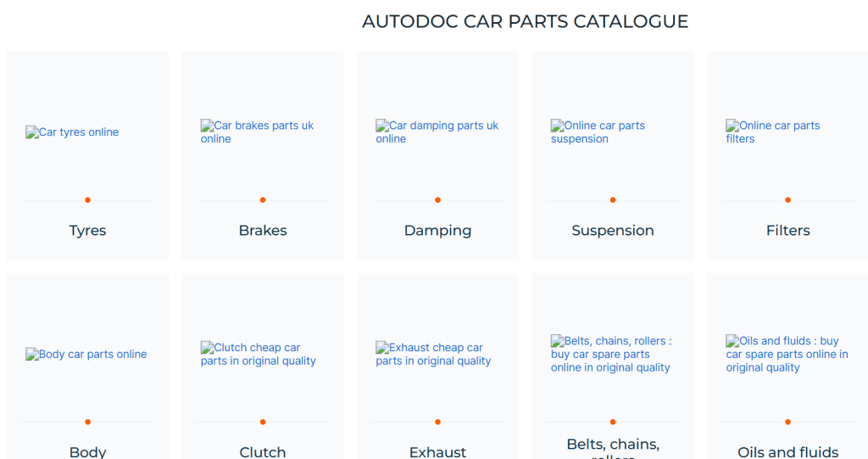Viewport: 868px width, 459px height.
Task: Click the Online car parts suspension image
Action: pos(598,132)
